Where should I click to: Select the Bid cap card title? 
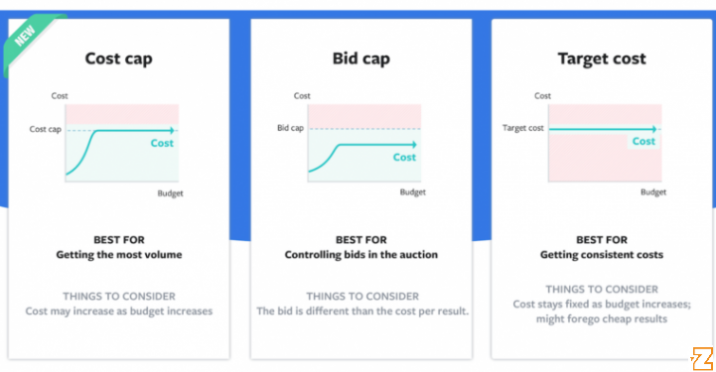[361, 59]
